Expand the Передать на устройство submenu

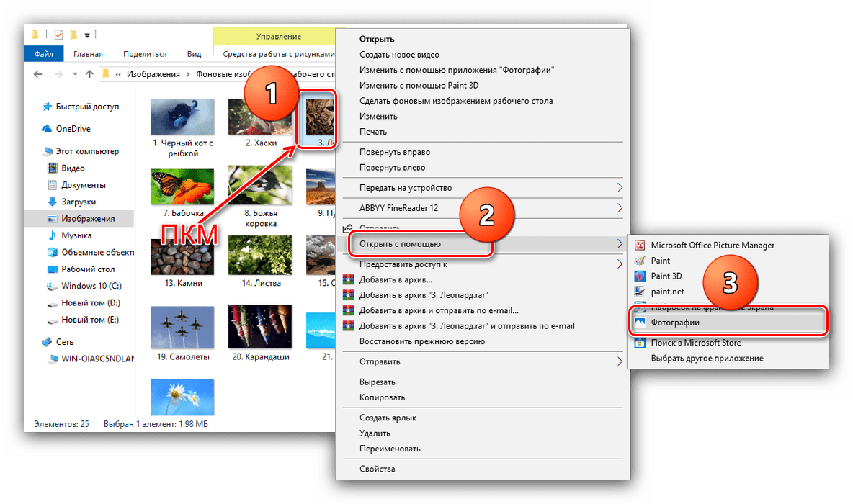click(620, 188)
